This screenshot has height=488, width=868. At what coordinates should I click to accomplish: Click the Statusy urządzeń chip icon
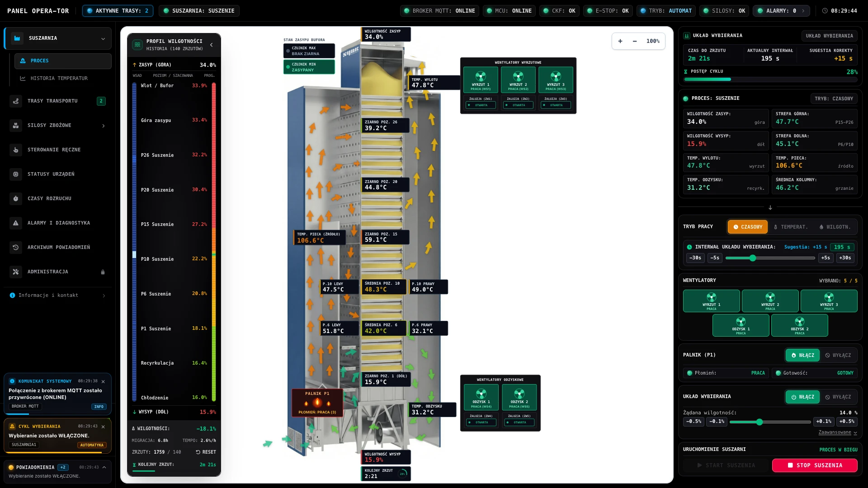(16, 174)
